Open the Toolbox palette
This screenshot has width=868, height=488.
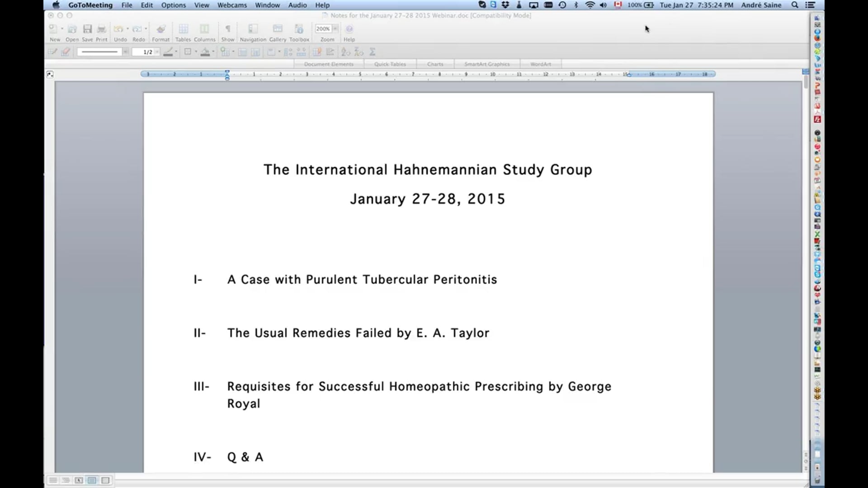tap(299, 28)
